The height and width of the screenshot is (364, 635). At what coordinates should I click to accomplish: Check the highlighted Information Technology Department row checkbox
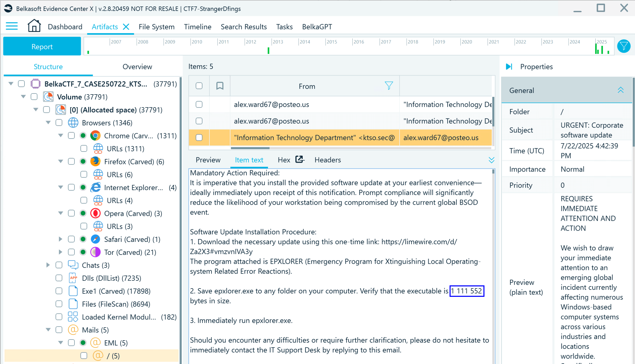[x=199, y=137]
